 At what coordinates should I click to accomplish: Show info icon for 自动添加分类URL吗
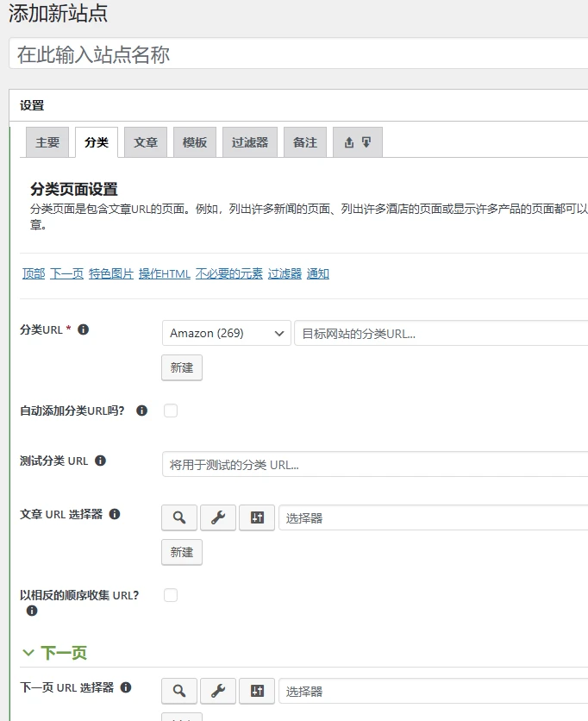point(142,411)
